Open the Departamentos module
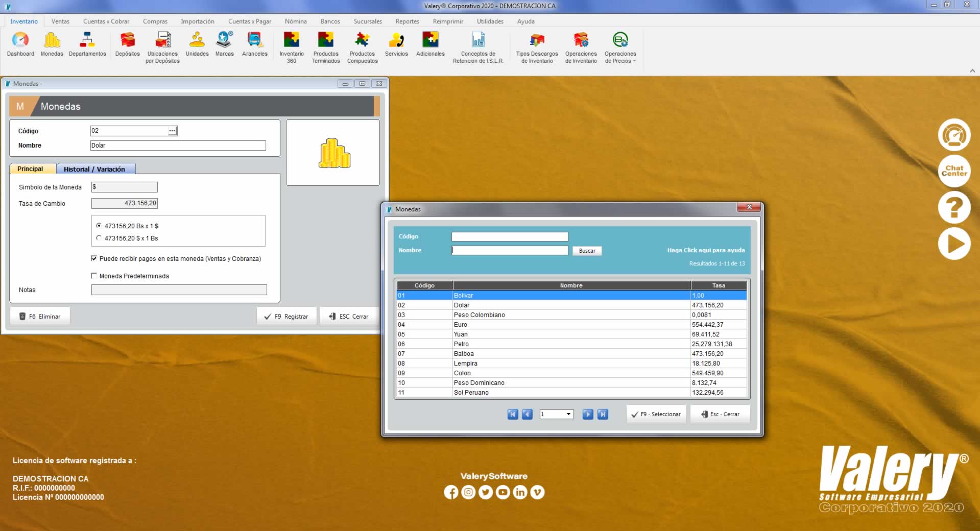The height and width of the screenshot is (531, 980). 87,44
